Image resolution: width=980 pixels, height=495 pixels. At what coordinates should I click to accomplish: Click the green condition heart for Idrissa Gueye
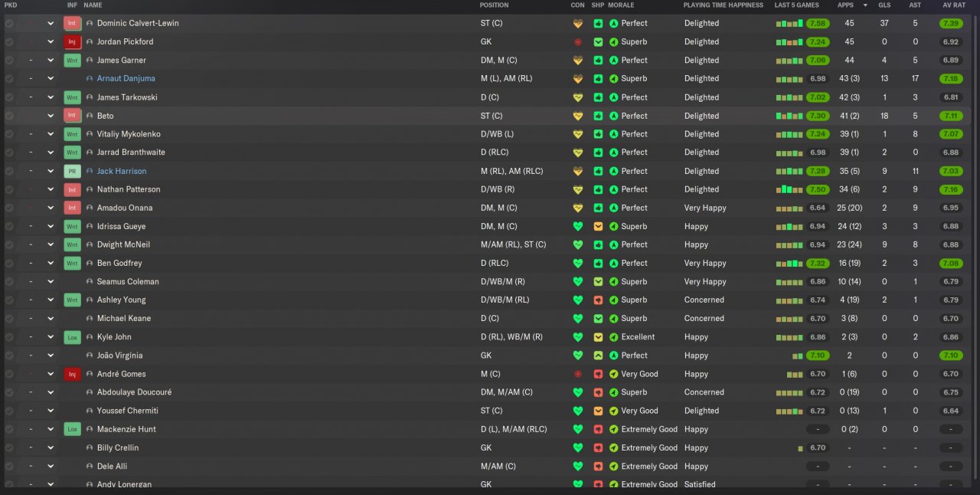pyautogui.click(x=578, y=226)
